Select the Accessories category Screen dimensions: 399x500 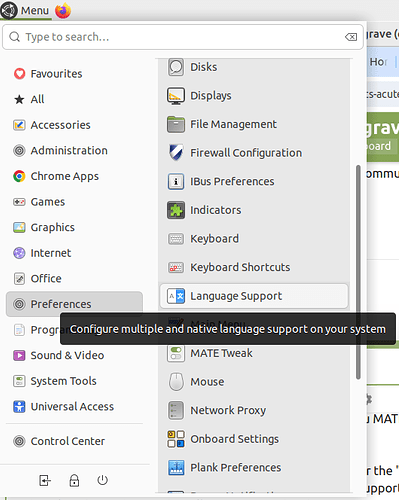coord(74,125)
